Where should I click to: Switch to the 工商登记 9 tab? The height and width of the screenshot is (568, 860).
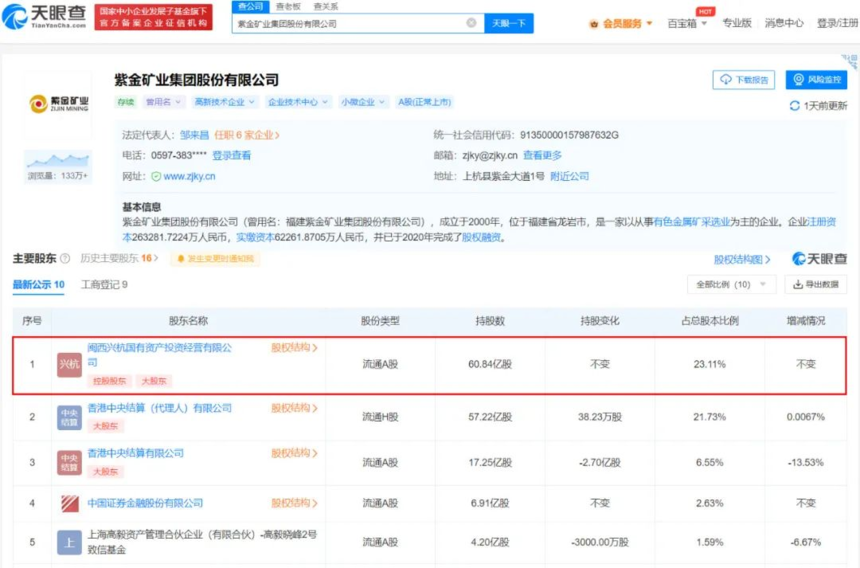point(104,285)
